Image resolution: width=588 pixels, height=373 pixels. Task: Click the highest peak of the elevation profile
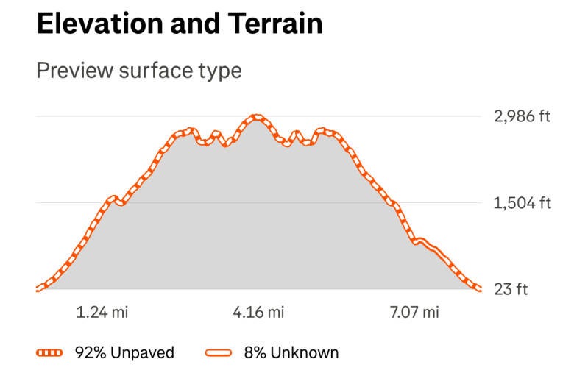pyautogui.click(x=256, y=116)
